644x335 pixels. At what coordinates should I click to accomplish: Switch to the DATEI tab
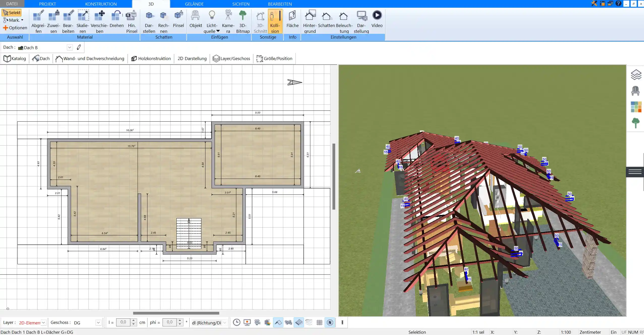[12, 4]
